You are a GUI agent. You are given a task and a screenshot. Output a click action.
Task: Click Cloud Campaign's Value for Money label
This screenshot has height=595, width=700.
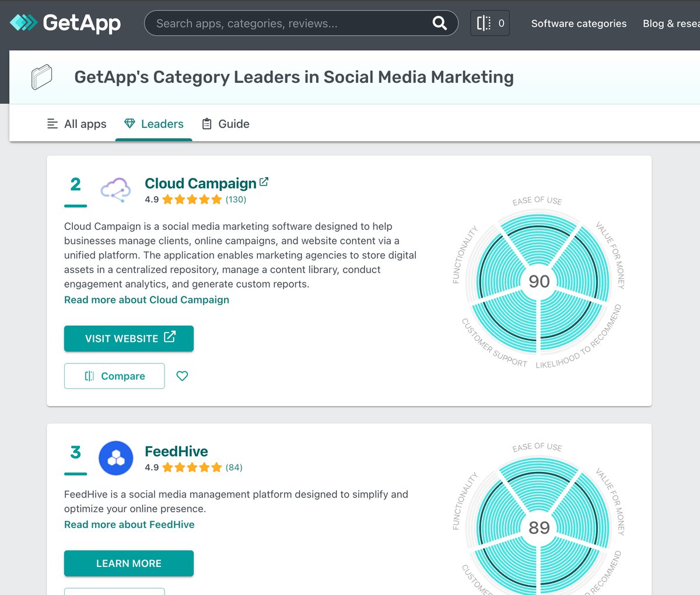tap(610, 255)
